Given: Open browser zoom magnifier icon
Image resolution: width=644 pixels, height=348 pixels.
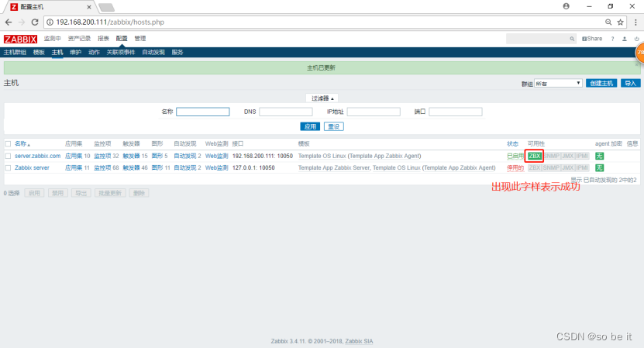Looking at the screenshot, I should click(608, 22).
